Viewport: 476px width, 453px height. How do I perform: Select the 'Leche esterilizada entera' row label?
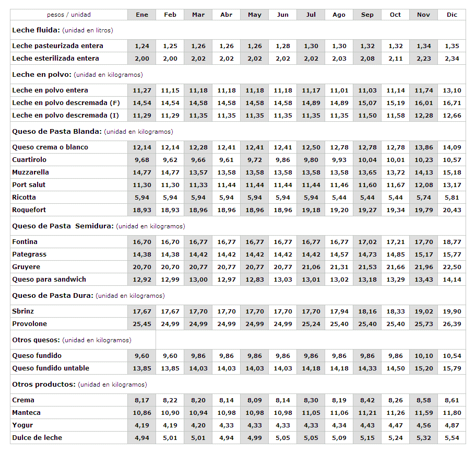pos(55,59)
